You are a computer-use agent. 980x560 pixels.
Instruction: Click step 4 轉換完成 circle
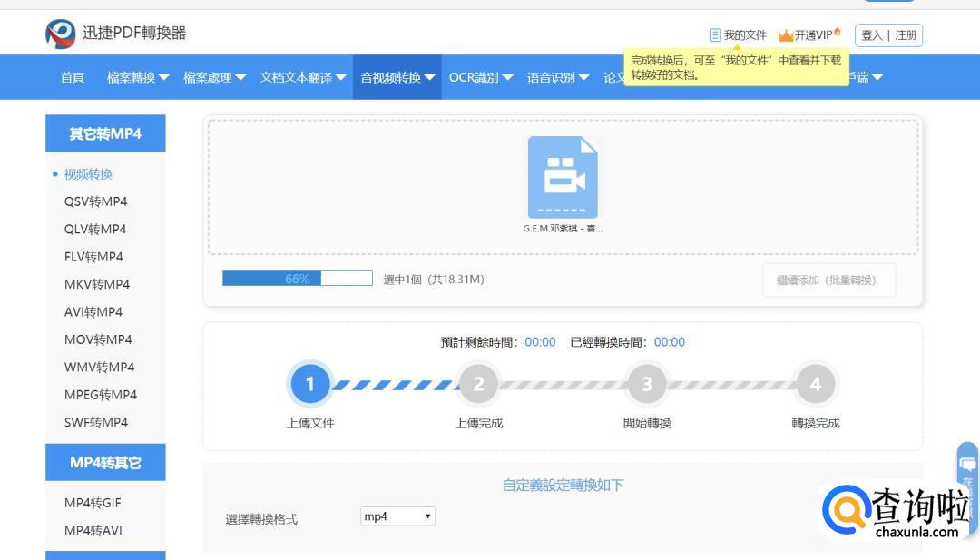(x=815, y=384)
